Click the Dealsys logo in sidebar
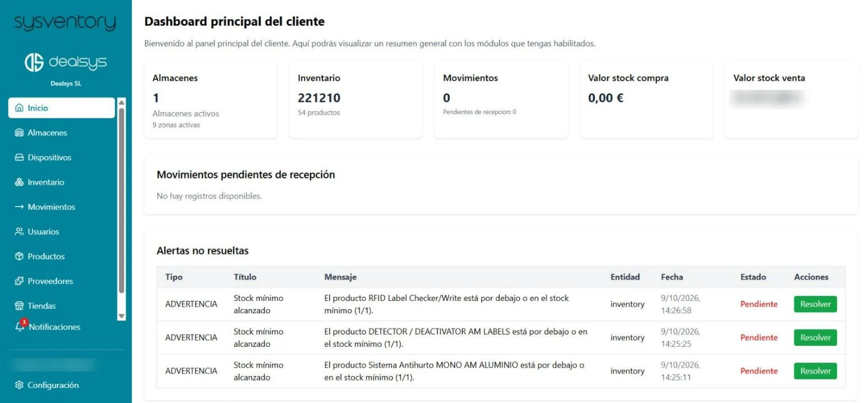The image size is (868, 403). [x=66, y=63]
